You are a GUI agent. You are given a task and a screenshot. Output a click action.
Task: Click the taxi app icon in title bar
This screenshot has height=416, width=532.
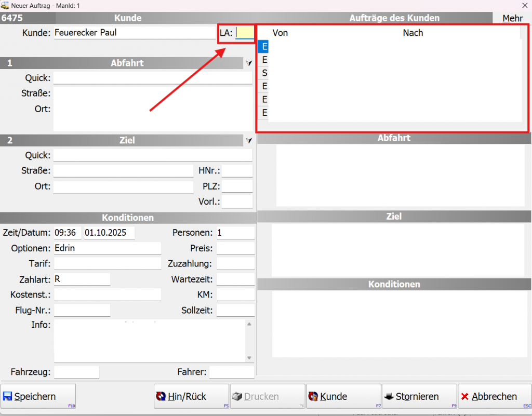point(5,5)
